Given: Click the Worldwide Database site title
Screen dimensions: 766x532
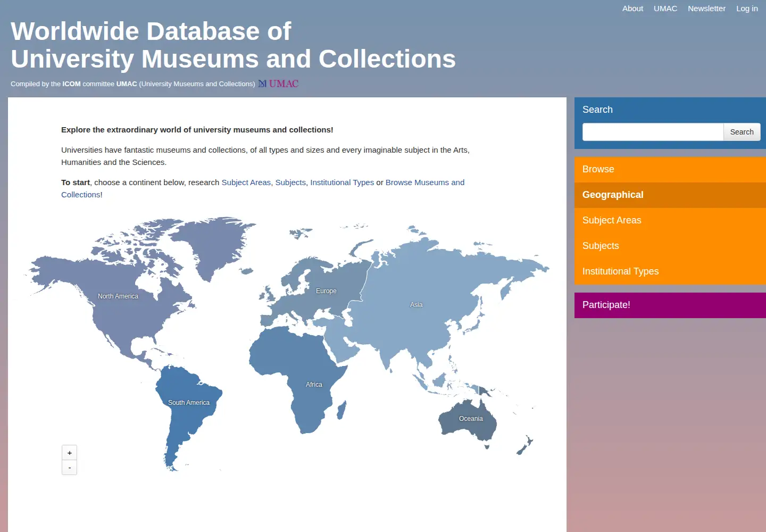Looking at the screenshot, I should pyautogui.click(x=233, y=45).
